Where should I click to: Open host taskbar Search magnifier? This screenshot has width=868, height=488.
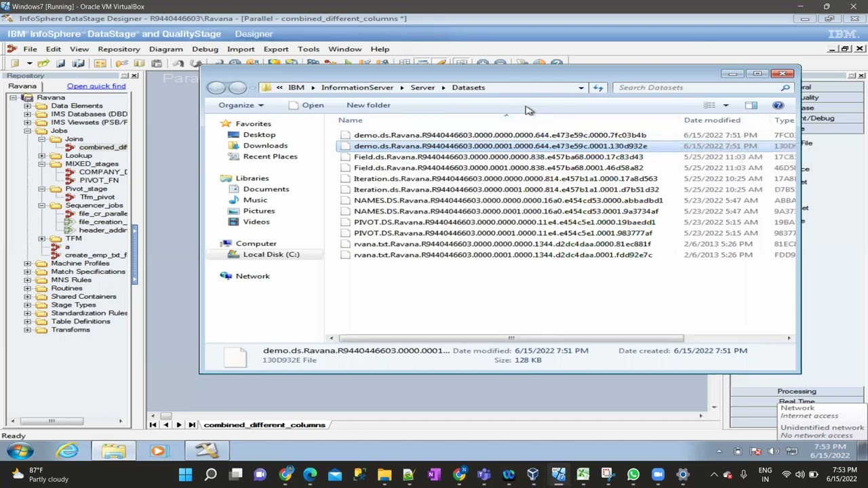coord(210,474)
